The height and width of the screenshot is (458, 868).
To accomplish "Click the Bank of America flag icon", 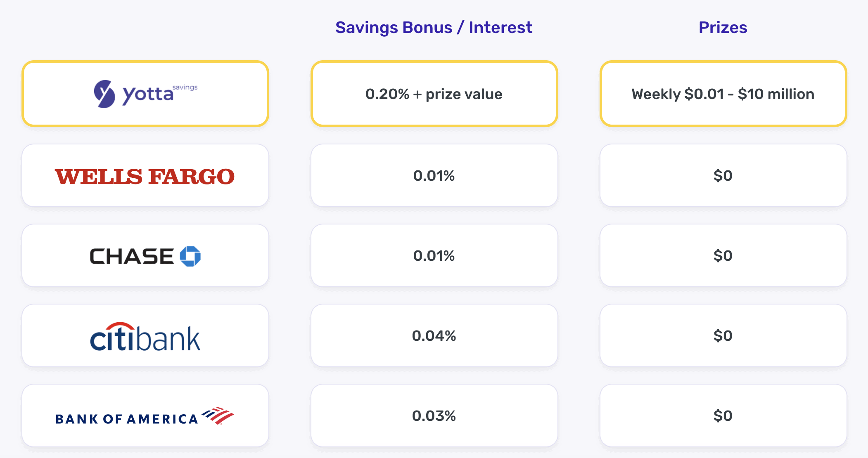I will click(x=218, y=416).
